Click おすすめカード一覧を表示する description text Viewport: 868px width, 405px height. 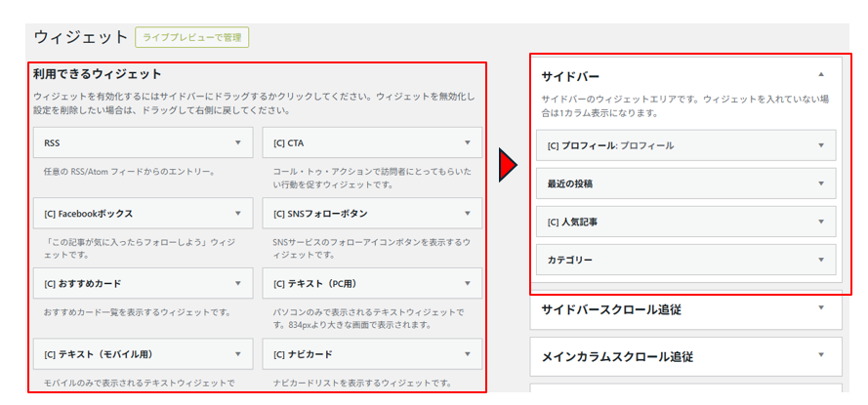click(137, 312)
